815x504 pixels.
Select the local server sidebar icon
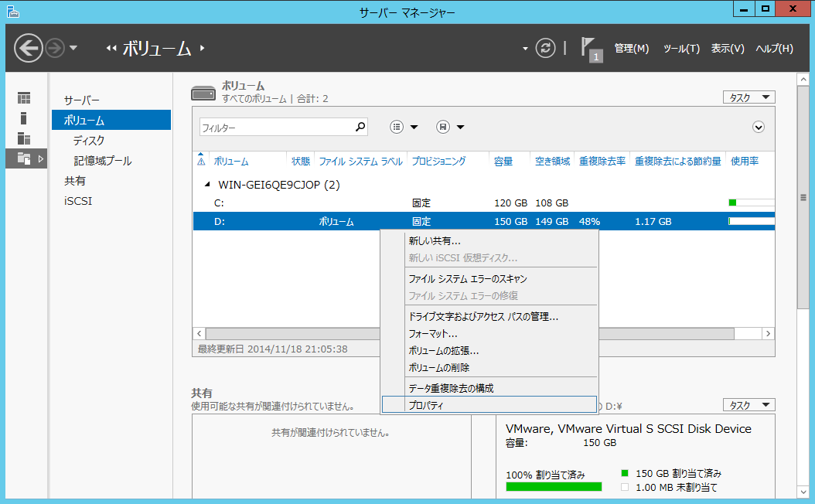(24, 118)
